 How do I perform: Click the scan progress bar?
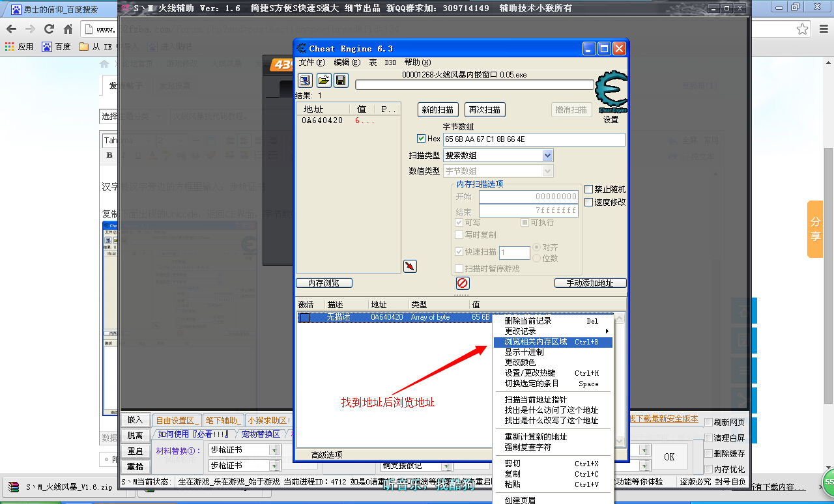(474, 85)
